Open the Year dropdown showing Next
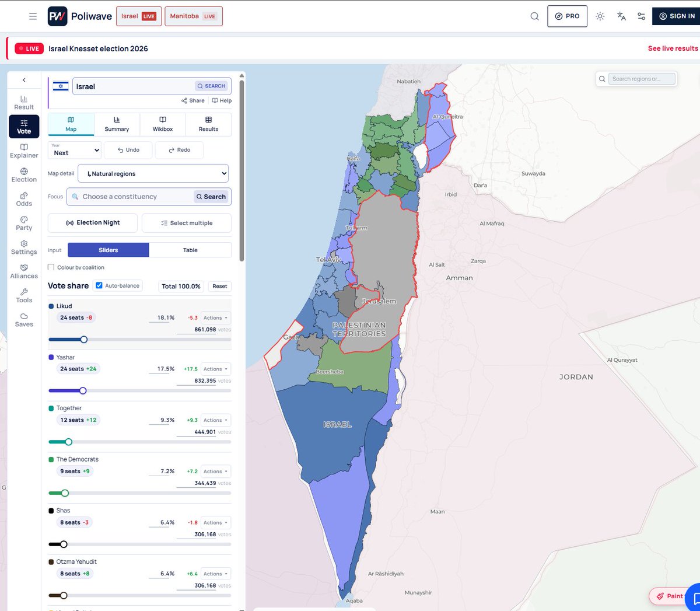Viewport: 700px width, 611px height. coord(75,151)
